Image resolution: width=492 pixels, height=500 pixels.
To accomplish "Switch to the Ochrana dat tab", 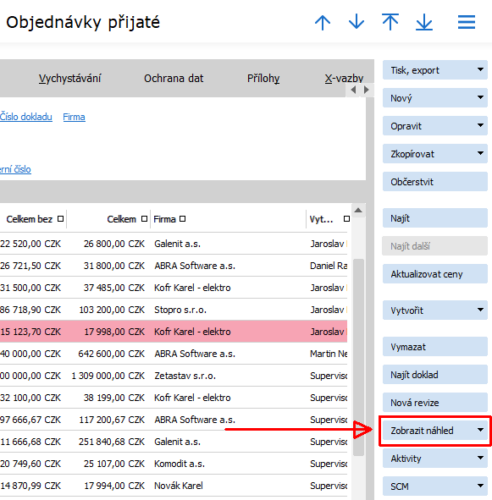I will point(173,78).
